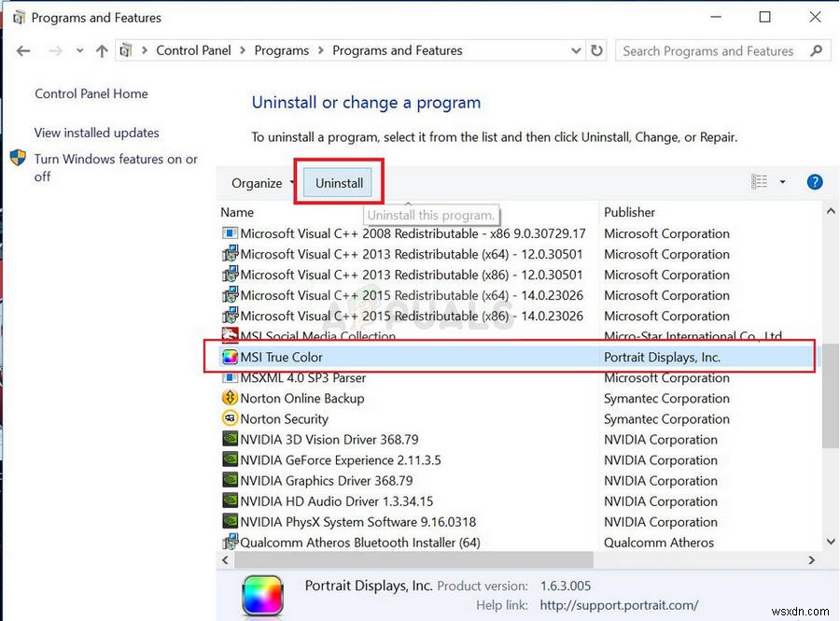This screenshot has height=621, width=840.
Task: Select Visual C++ 2015 Redistributable (x64) icon
Action: (x=230, y=295)
